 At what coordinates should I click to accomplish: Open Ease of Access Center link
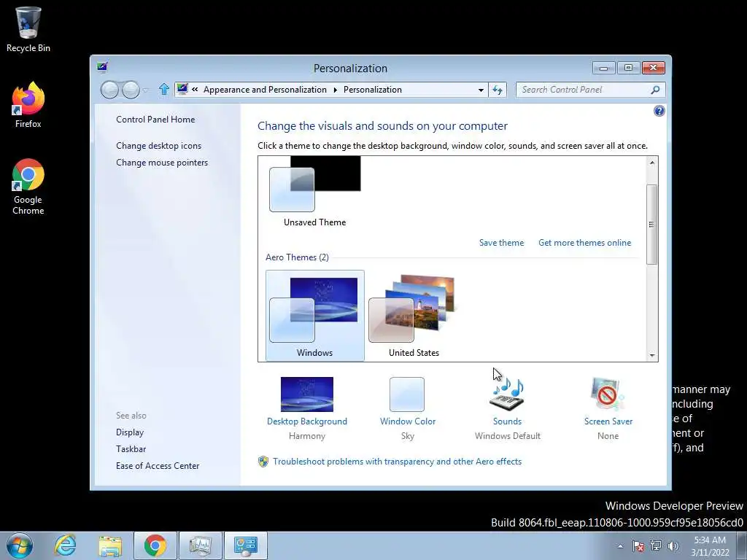tap(158, 466)
